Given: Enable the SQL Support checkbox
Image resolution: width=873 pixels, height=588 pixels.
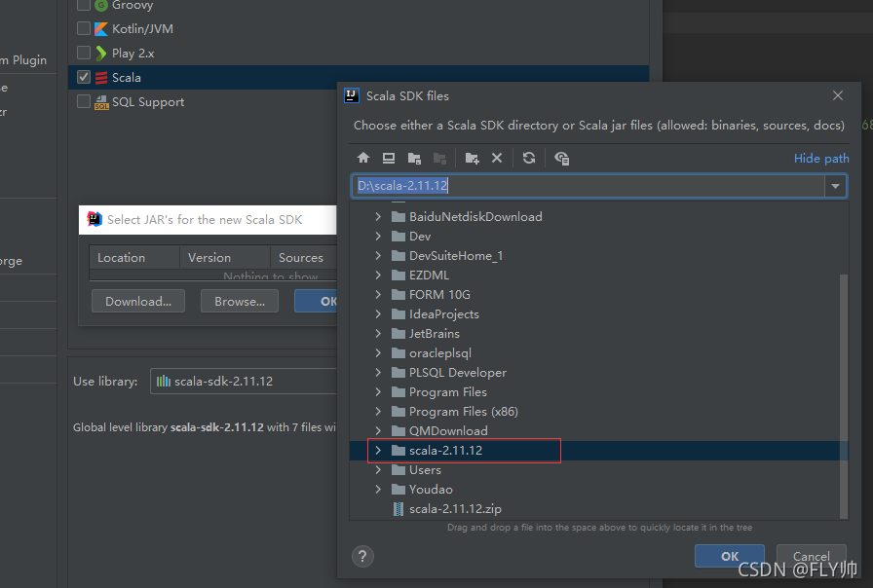Looking at the screenshot, I should [x=84, y=102].
